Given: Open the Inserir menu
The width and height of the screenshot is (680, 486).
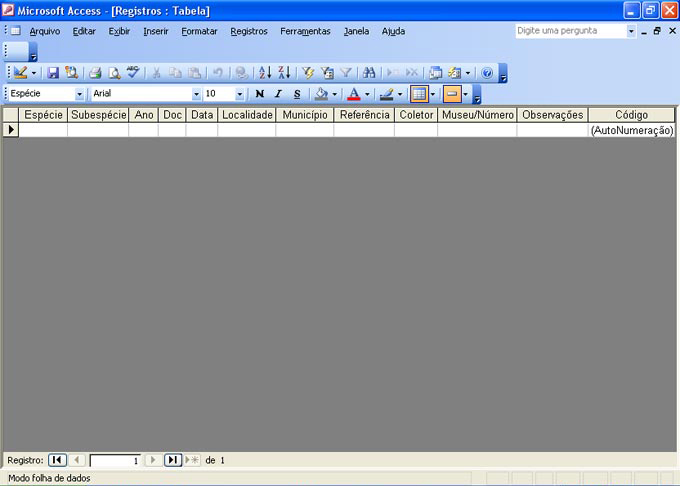Looking at the screenshot, I should (156, 31).
